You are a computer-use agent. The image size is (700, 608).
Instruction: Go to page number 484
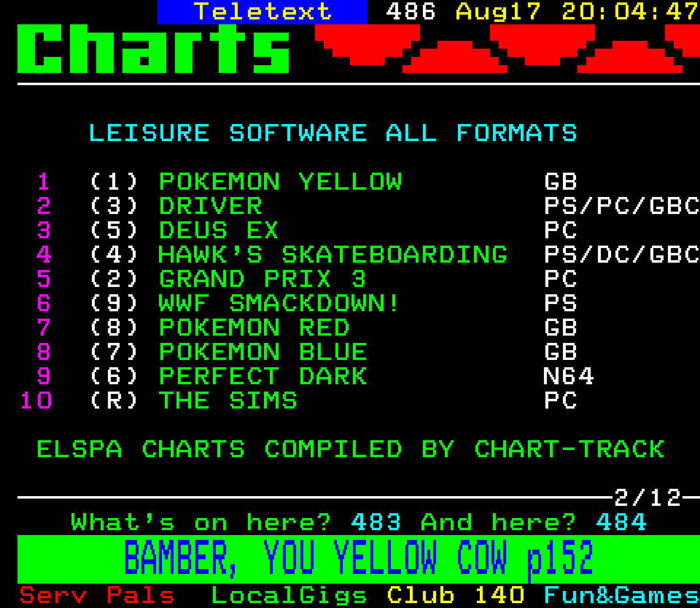click(x=621, y=522)
